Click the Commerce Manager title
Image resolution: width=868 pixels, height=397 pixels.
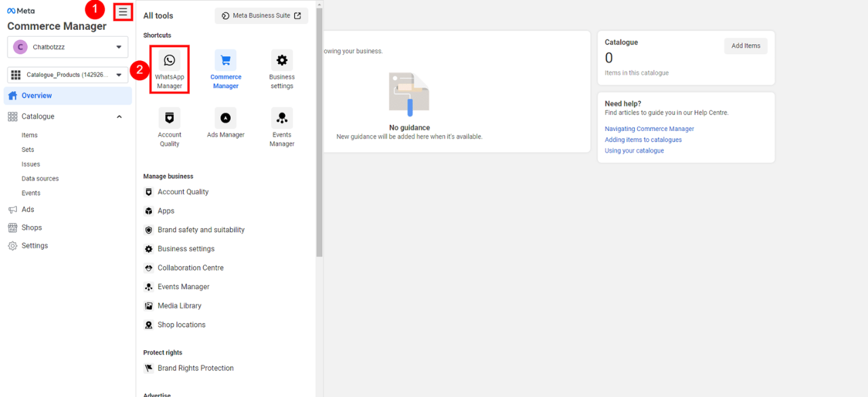[57, 26]
